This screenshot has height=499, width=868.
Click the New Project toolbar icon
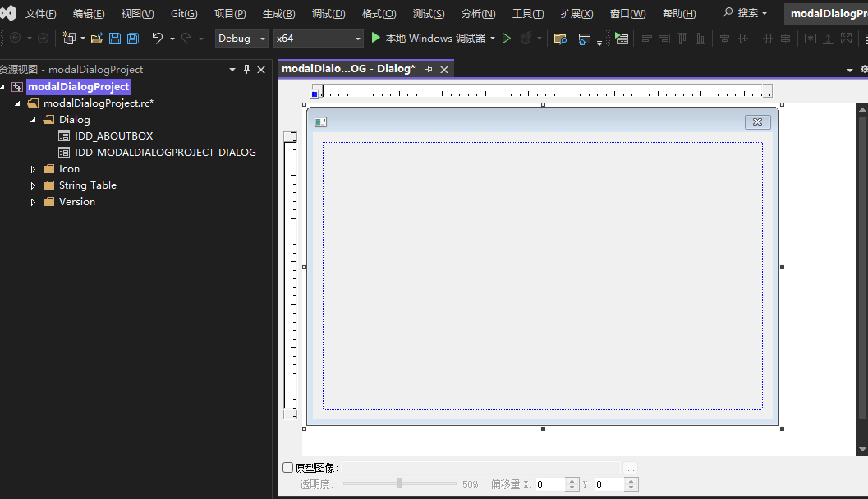pyautogui.click(x=69, y=39)
